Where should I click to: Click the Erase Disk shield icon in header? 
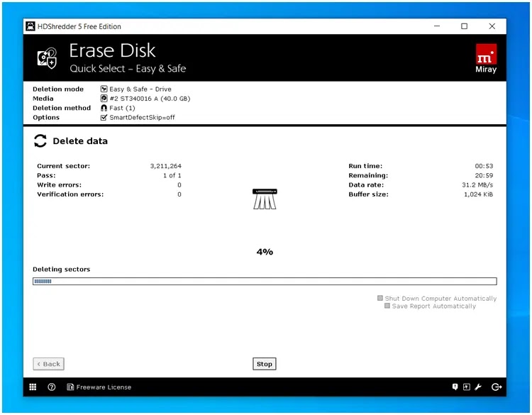(x=47, y=58)
